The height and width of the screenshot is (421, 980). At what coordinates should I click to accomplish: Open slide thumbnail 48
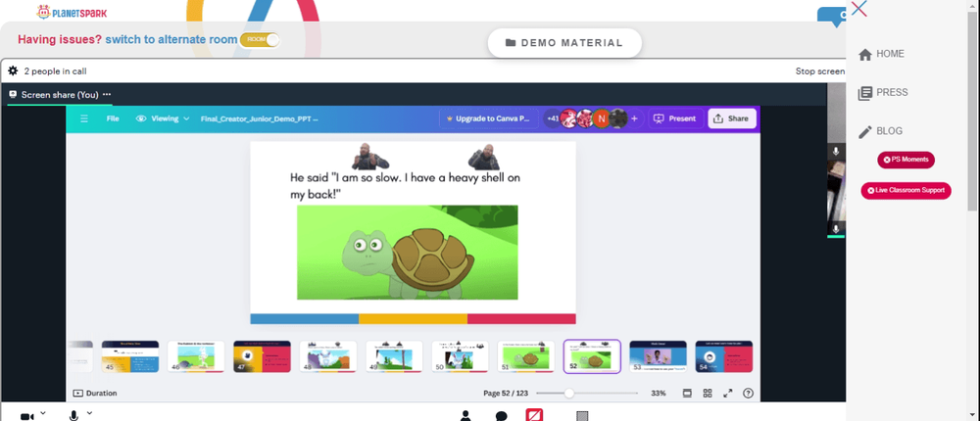click(x=328, y=356)
